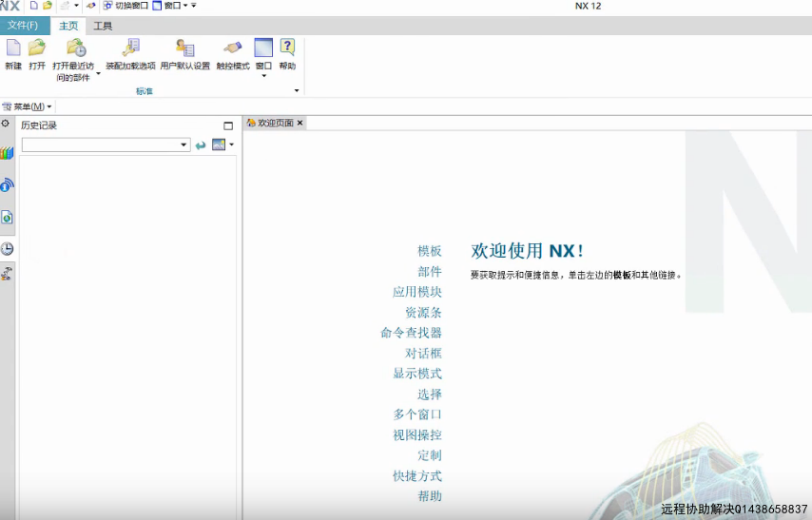Click the 打开 (Open) ribbon icon

pos(37,48)
